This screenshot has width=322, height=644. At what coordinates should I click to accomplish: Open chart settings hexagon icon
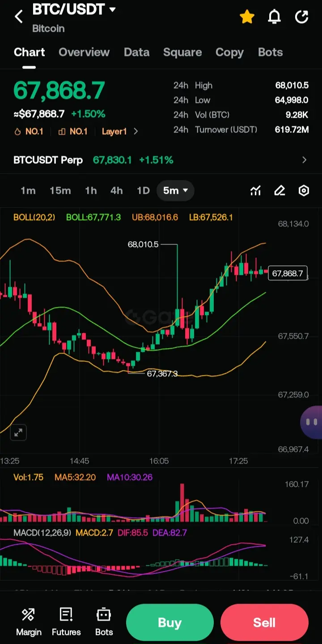[304, 191]
